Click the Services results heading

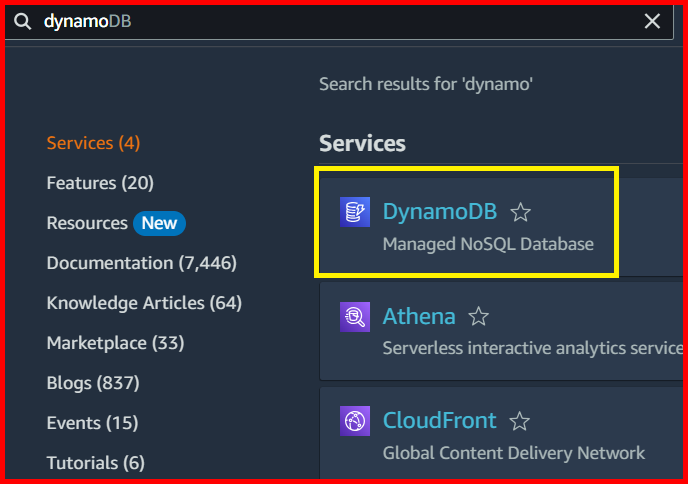pos(362,143)
